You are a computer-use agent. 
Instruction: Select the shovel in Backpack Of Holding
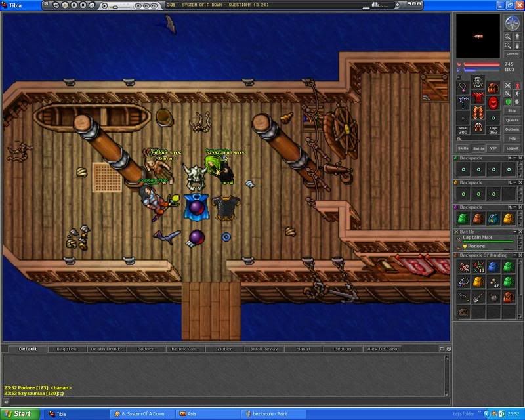click(478, 297)
